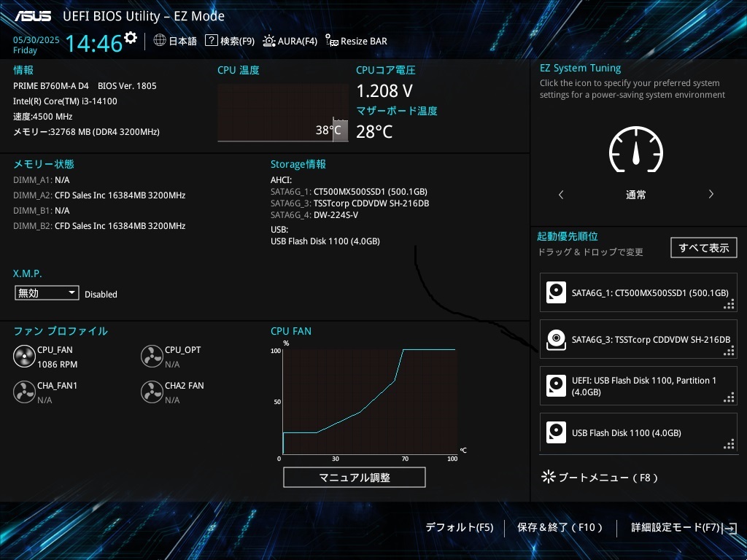Click the 通常 tuning mode label

tap(636, 194)
